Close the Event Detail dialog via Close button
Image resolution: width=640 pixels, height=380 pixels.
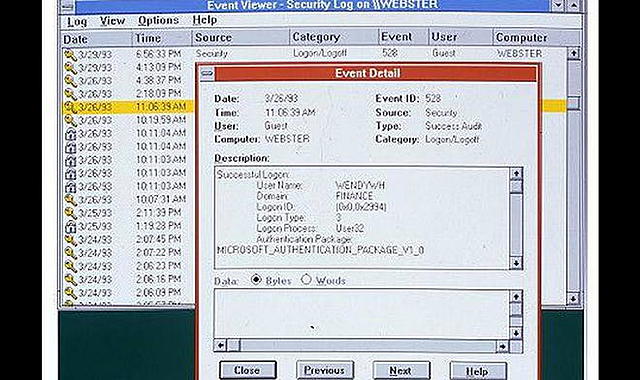pos(248,370)
